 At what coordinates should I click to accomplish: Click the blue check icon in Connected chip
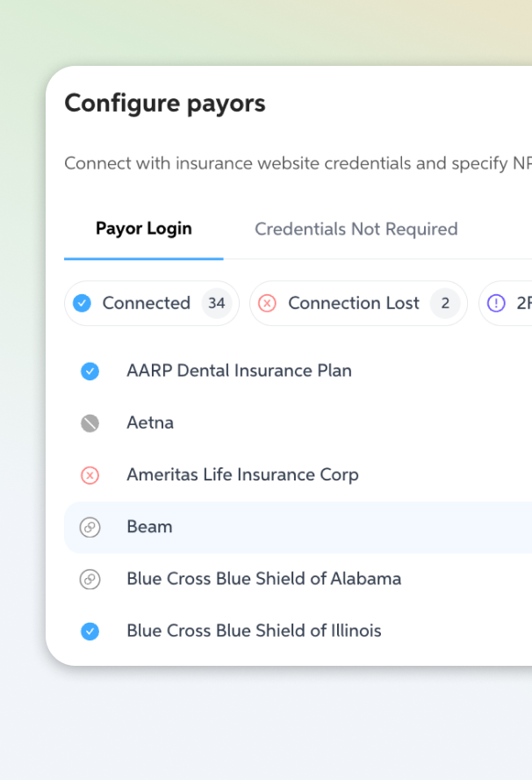coord(82,303)
